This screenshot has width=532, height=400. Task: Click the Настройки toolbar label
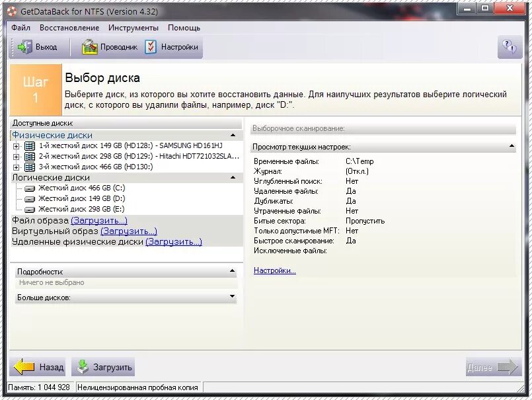180,47
